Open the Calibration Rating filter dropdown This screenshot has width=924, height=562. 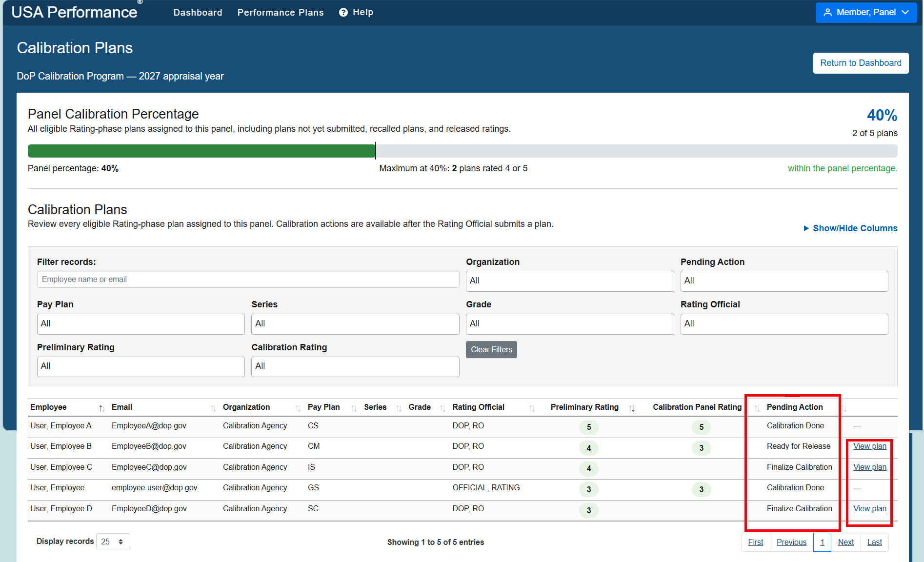click(355, 366)
